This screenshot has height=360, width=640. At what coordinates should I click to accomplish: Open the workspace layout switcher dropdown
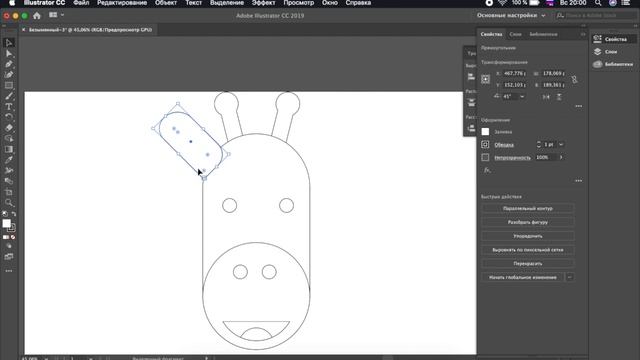point(56,15)
